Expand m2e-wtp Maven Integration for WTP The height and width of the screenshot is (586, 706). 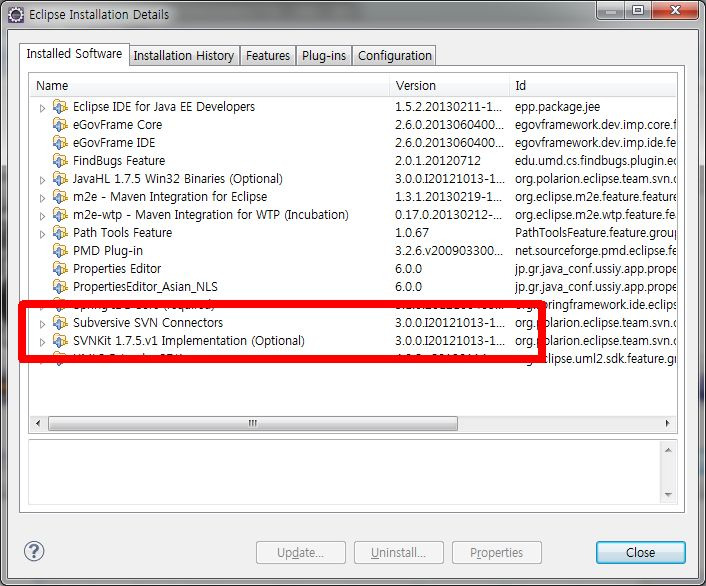click(42, 216)
